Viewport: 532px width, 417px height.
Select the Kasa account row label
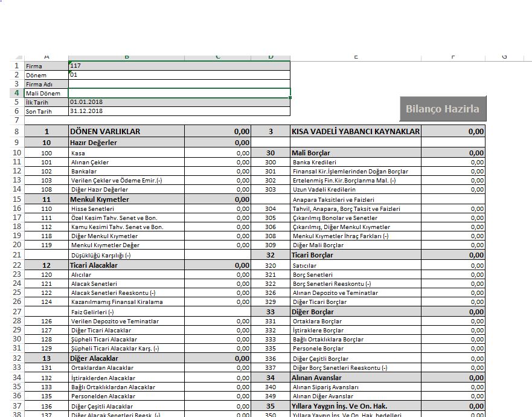[126, 153]
